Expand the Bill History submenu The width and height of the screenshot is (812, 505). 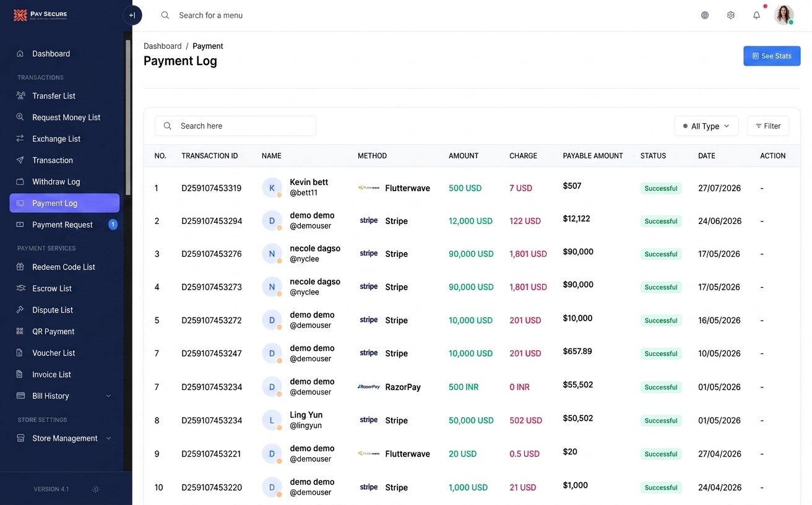pyautogui.click(x=109, y=396)
